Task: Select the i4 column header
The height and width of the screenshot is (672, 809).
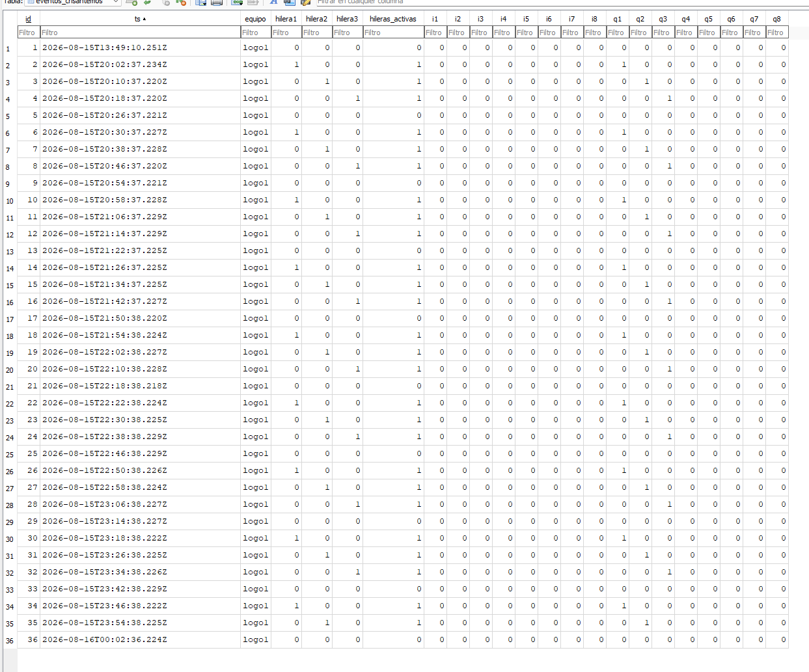Action: (x=503, y=19)
